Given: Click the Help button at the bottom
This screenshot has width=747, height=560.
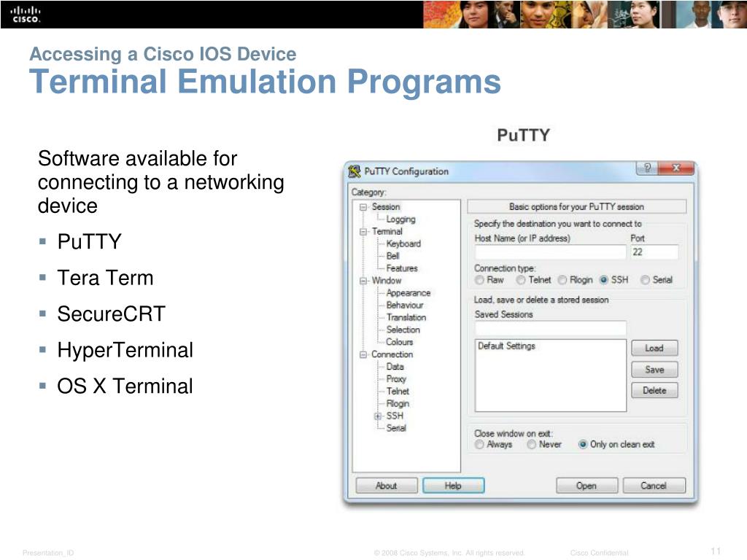Looking at the screenshot, I should tap(453, 486).
